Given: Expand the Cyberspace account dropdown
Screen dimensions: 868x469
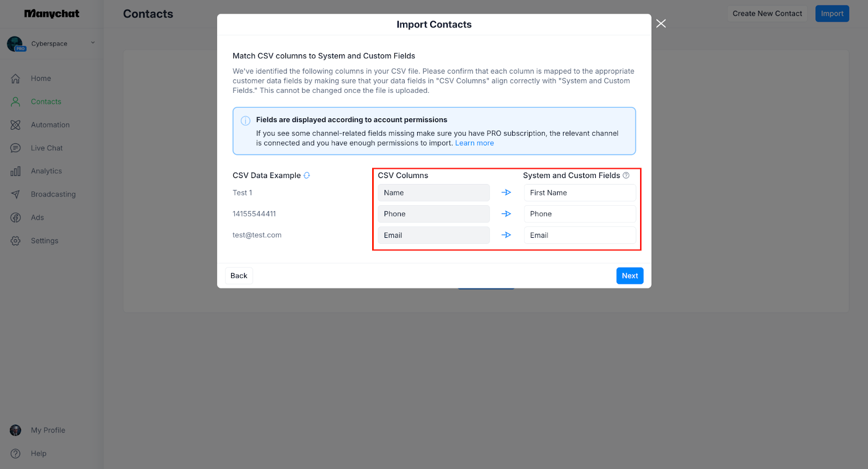Looking at the screenshot, I should click(93, 43).
